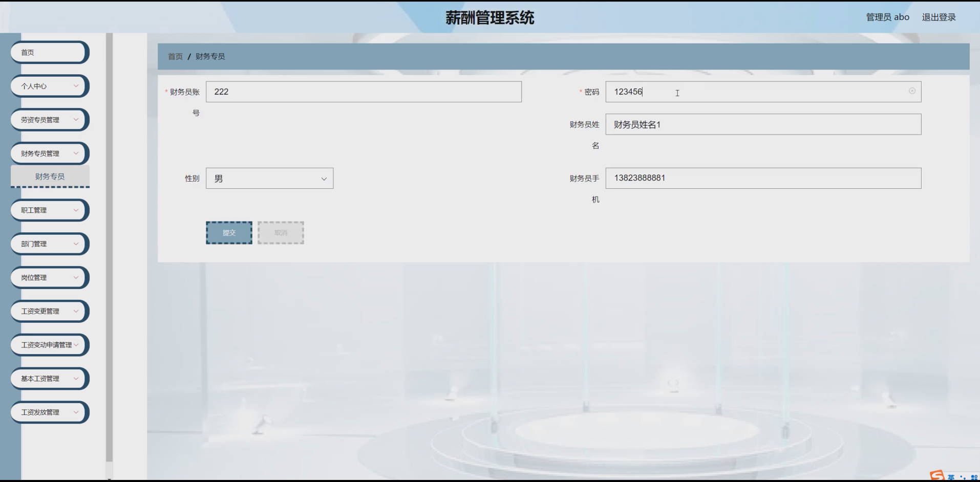Clear the password field with the circle-x icon

click(912, 91)
